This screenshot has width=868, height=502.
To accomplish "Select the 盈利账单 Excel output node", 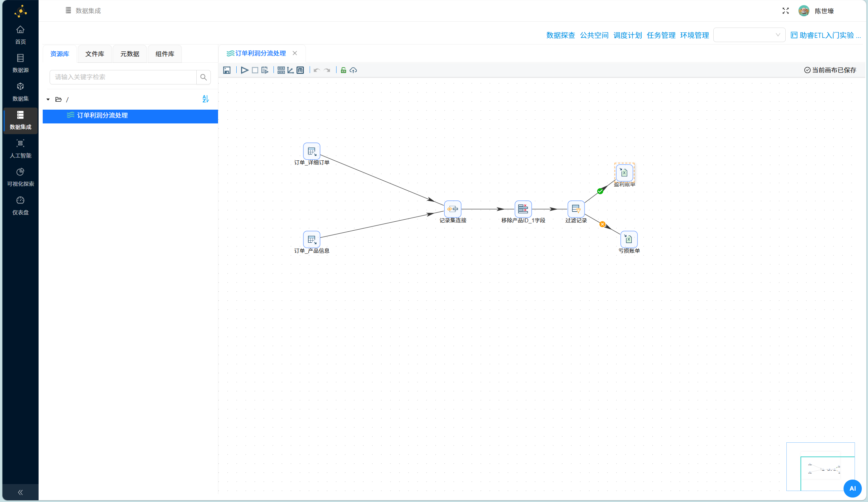I will [x=624, y=173].
